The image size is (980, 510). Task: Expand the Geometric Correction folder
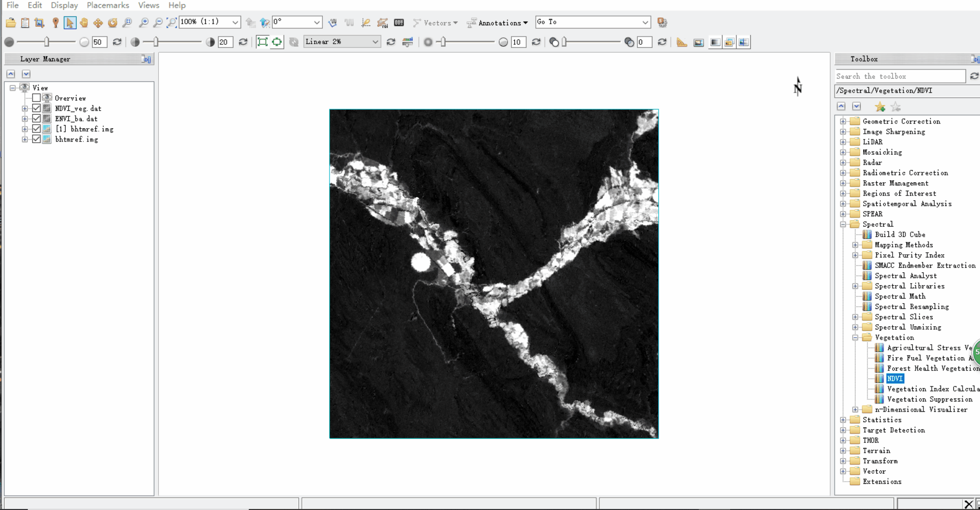(843, 121)
